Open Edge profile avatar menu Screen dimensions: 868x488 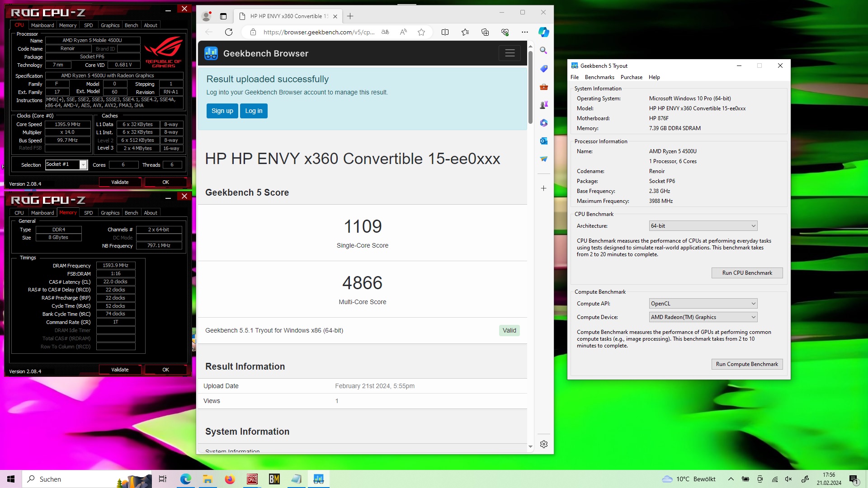click(206, 16)
